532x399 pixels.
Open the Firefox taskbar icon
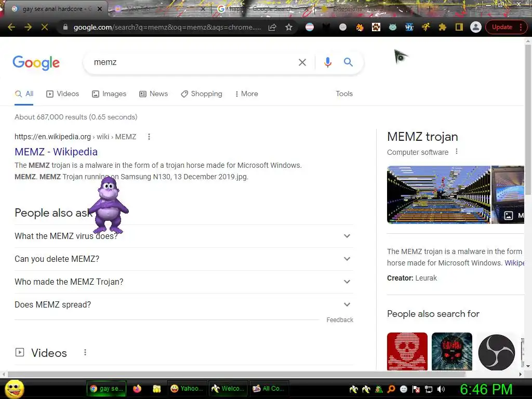tap(137, 389)
